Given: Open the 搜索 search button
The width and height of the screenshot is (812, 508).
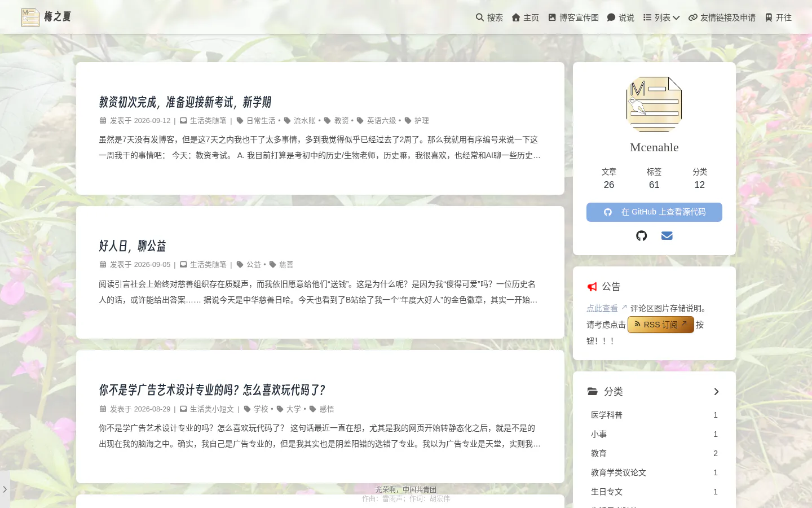Looking at the screenshot, I should (489, 17).
